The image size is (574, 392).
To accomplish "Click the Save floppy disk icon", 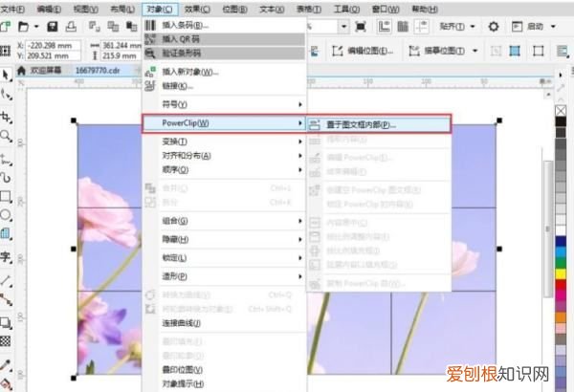I will tap(53, 27).
